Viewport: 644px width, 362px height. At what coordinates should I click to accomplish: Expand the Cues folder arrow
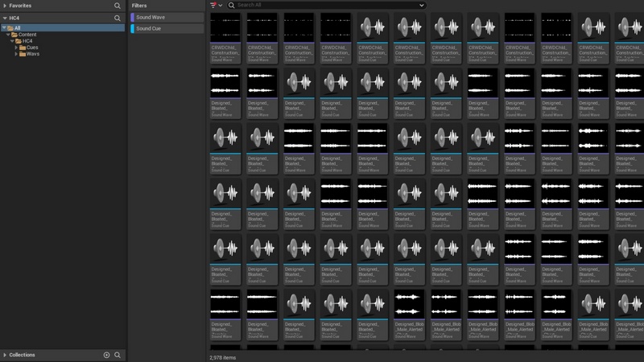[16, 47]
